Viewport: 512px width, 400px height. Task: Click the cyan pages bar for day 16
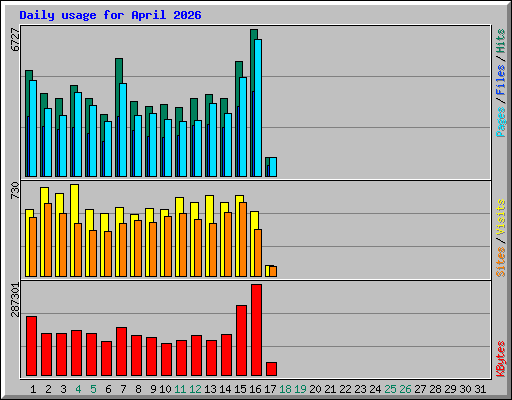click(258, 108)
